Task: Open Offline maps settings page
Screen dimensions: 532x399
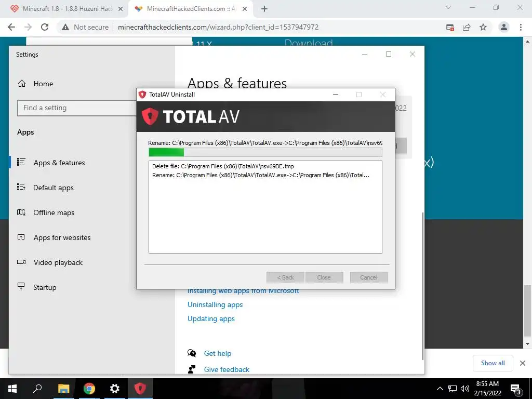Action: tap(54, 212)
